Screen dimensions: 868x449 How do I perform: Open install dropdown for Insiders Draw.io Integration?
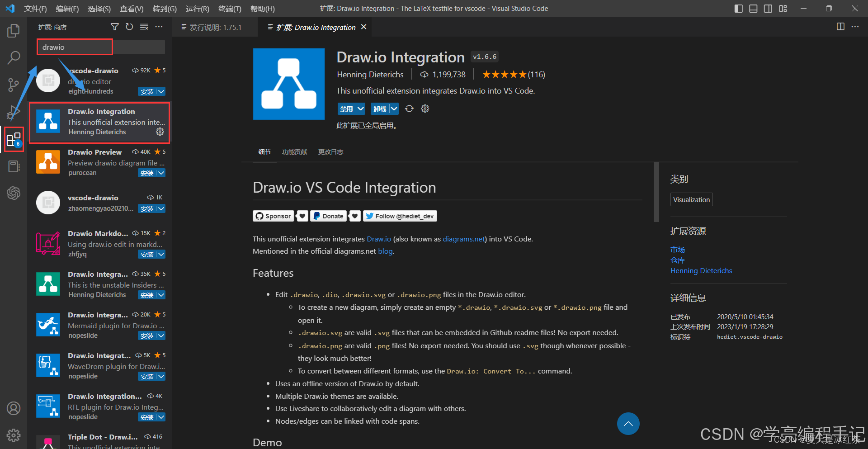click(x=161, y=295)
